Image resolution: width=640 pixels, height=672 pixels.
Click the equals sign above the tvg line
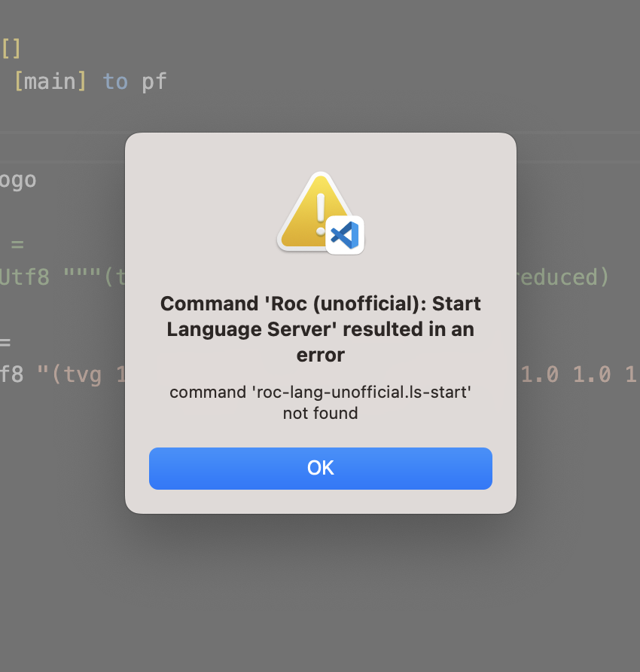(5, 343)
